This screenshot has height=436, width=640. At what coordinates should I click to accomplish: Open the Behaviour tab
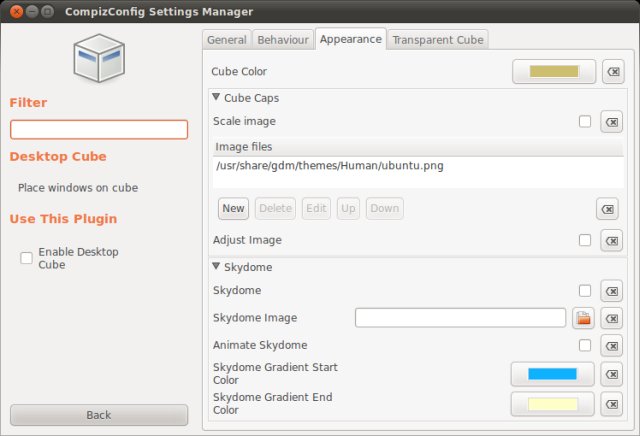click(283, 40)
